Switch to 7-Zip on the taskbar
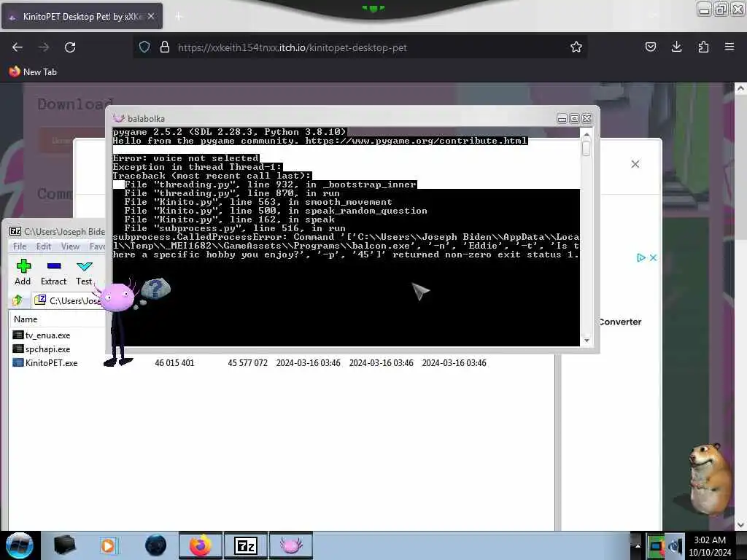Image resolution: width=747 pixels, height=560 pixels. (246, 545)
